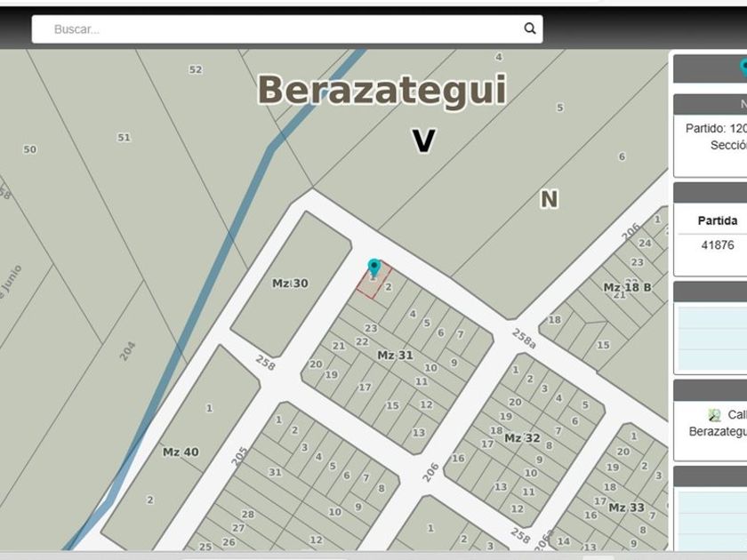Click street label 258 beside Mz 30
747x560 pixels.
[x=265, y=363]
